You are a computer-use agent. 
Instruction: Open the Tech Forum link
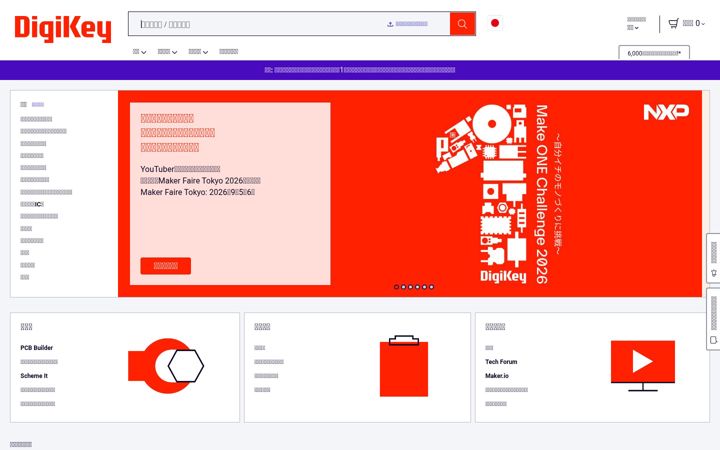(501, 361)
